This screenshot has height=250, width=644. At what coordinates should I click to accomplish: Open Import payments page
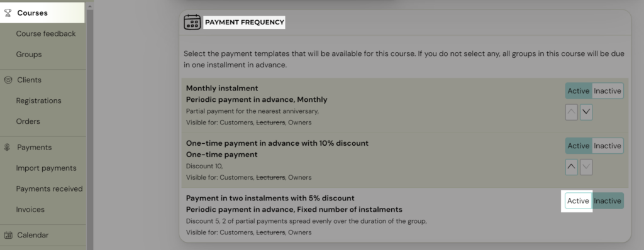(46, 168)
